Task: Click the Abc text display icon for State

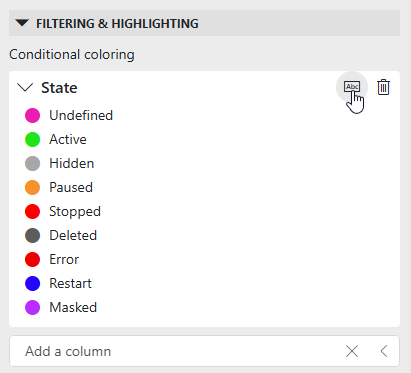Action: pyautogui.click(x=352, y=87)
